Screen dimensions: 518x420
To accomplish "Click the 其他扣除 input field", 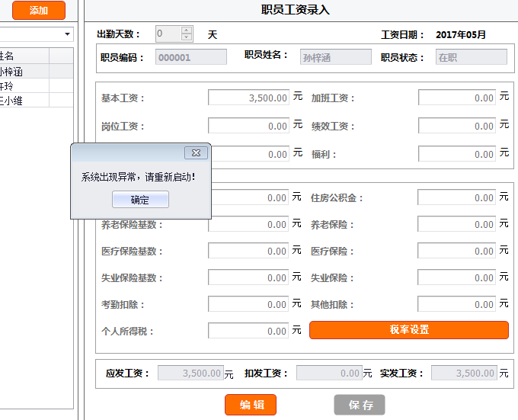I will pyautogui.click(x=458, y=304).
